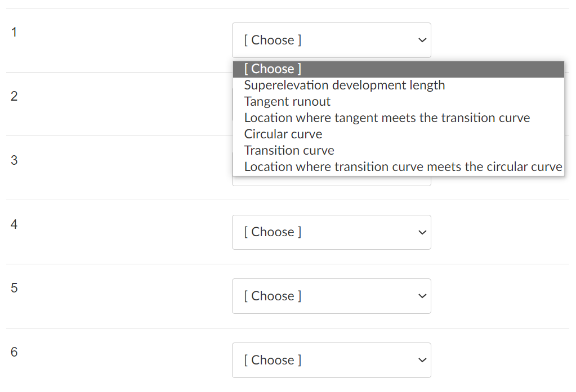Click the chevron arrow on row 4 dropdown

pos(422,232)
